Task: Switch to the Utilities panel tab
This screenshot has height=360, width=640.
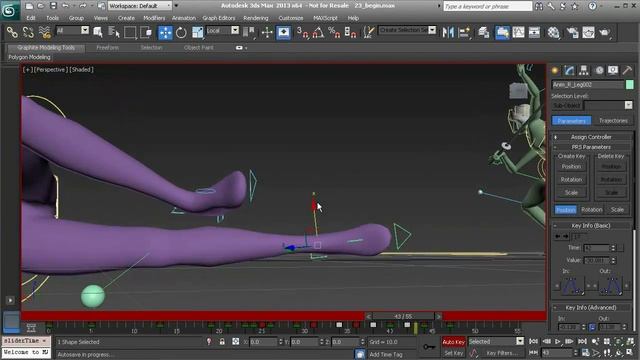Action: tap(627, 70)
